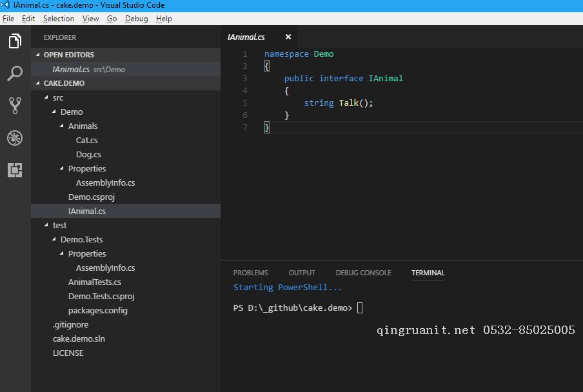Open AnimalTests.cs in the explorer
This screenshot has width=583, height=392.
tap(94, 282)
